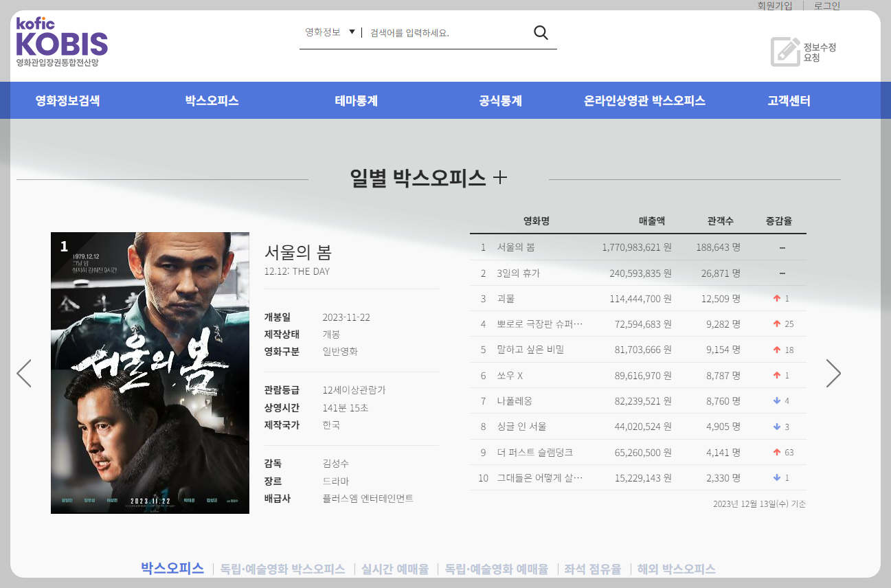This screenshot has height=588, width=891.
Task: Select the 박스오피스 bottom tab
Action: click(x=172, y=568)
